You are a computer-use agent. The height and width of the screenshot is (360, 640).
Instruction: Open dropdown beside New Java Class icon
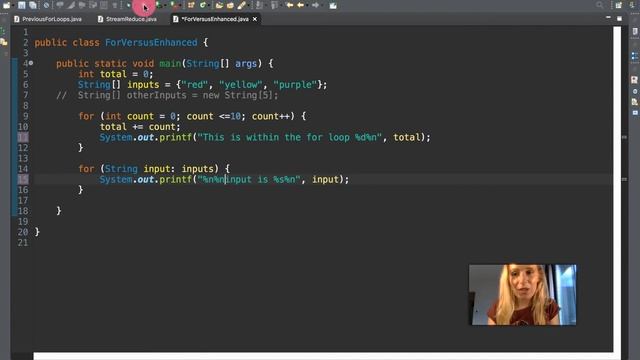pyautogui.click(x=209, y=5)
